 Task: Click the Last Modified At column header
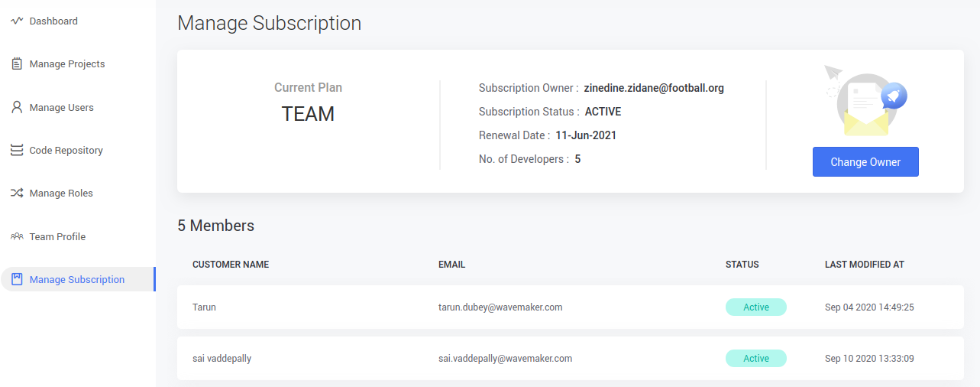coord(864,265)
